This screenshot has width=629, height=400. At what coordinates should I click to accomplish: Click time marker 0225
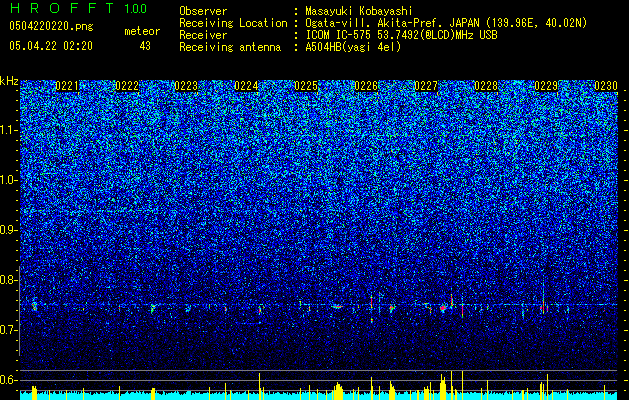coord(306,86)
